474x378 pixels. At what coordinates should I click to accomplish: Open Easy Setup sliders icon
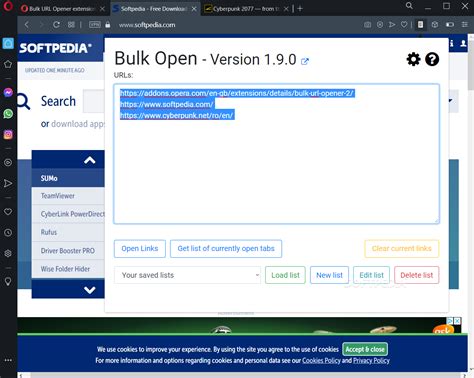pyautogui.click(x=465, y=25)
